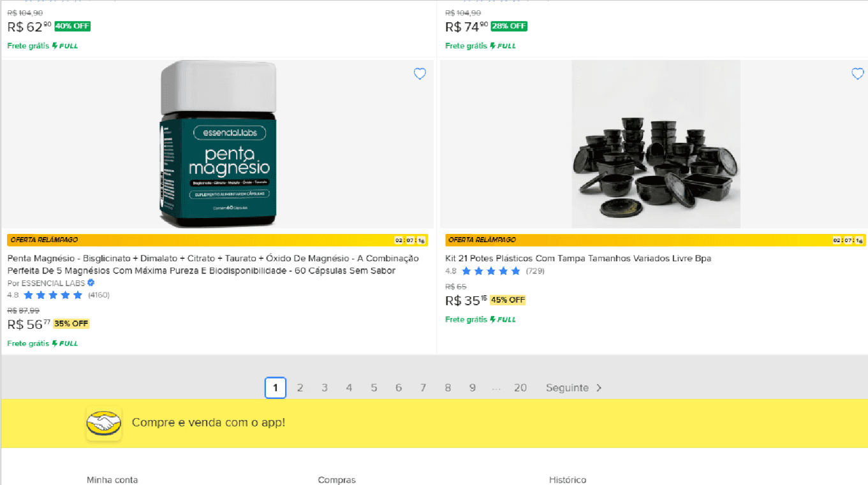Click the Compras footer heading

click(337, 480)
